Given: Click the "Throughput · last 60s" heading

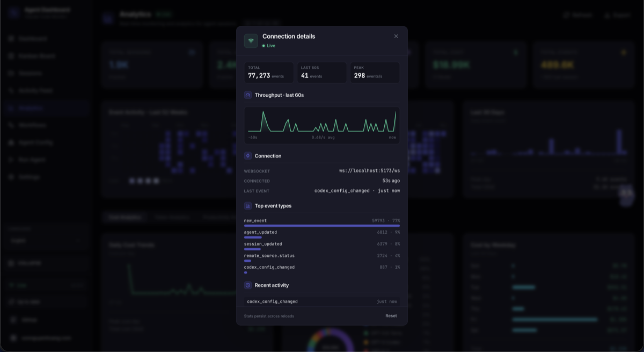Looking at the screenshot, I should point(279,95).
